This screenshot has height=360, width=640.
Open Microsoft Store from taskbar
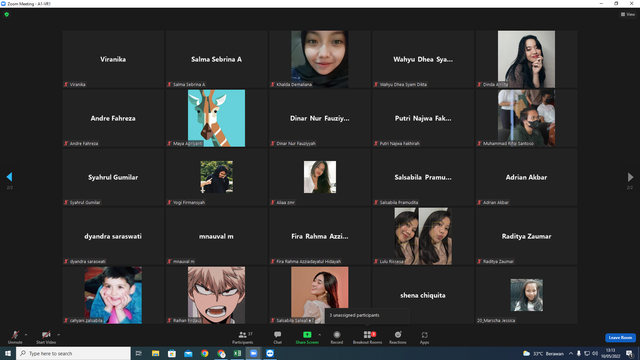point(172,353)
